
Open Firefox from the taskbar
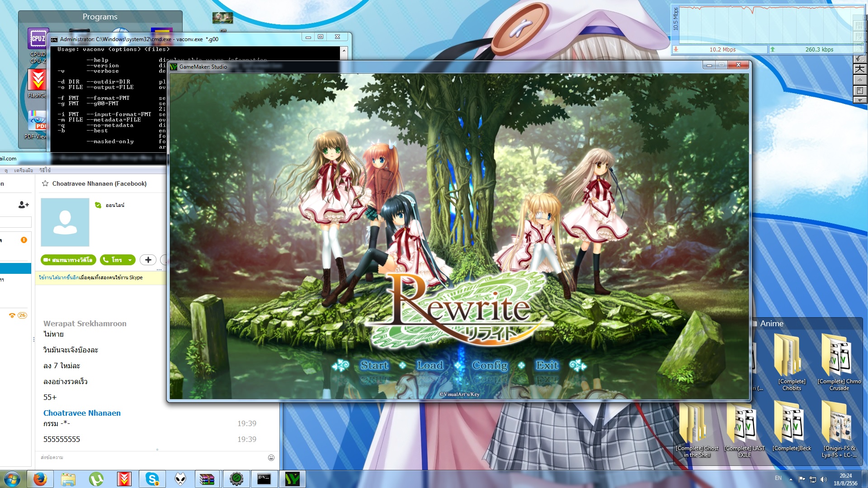[40, 479]
